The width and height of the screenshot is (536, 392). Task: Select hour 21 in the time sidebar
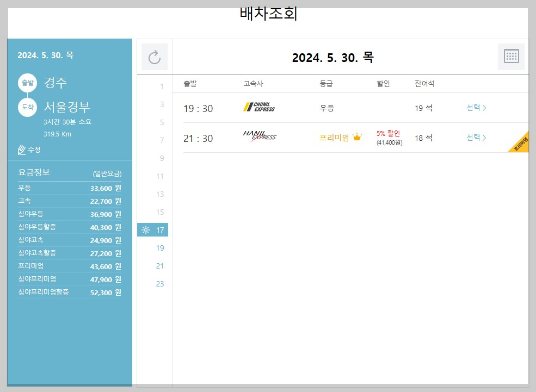[x=159, y=266]
